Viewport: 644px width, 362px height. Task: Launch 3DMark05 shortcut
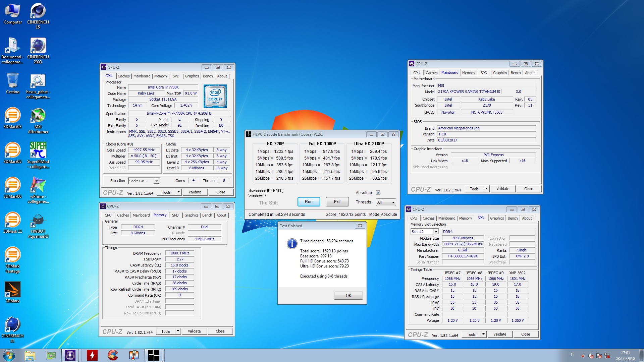12,154
